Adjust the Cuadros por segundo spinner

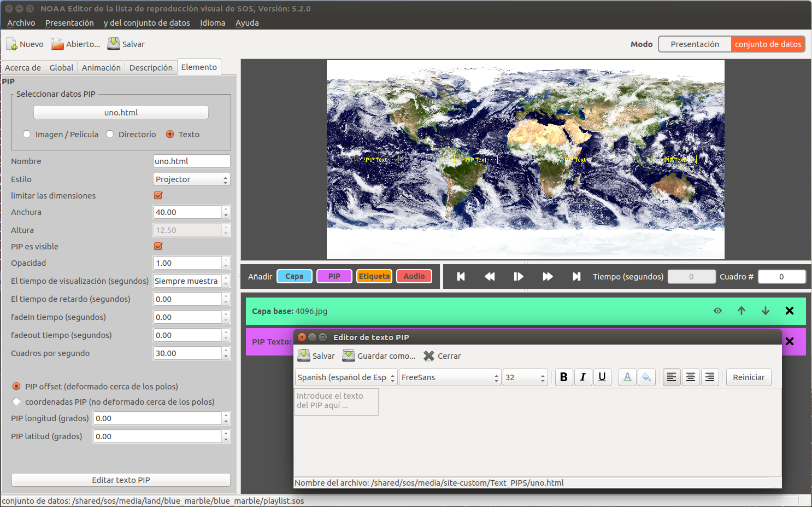pos(226,353)
